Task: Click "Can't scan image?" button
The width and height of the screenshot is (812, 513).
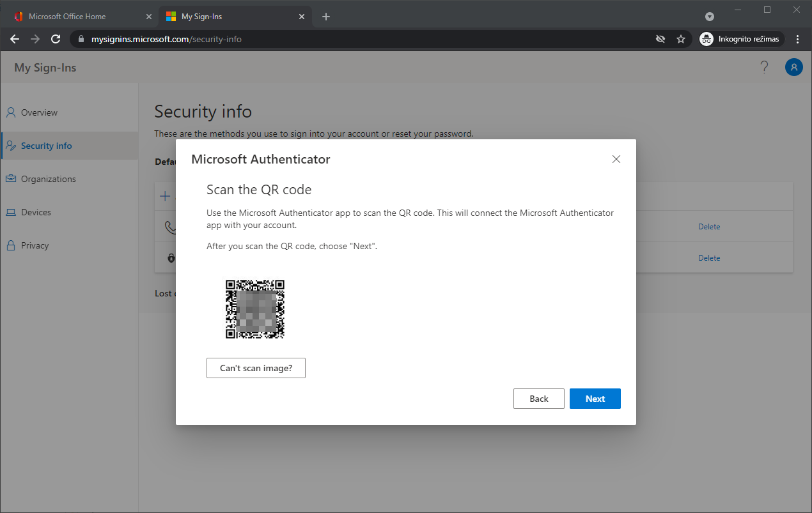Action: (256, 368)
